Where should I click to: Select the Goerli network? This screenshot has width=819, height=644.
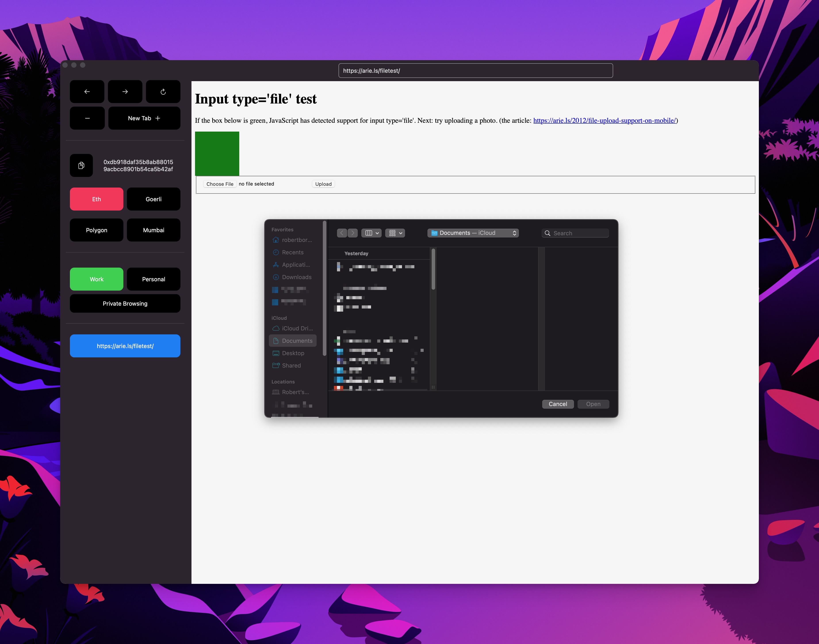pyautogui.click(x=153, y=199)
